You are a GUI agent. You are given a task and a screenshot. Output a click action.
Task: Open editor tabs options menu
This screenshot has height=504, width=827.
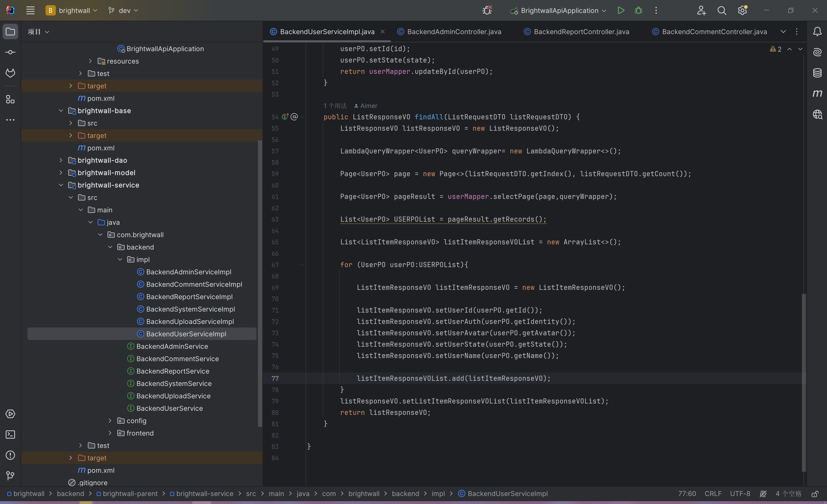tap(797, 32)
